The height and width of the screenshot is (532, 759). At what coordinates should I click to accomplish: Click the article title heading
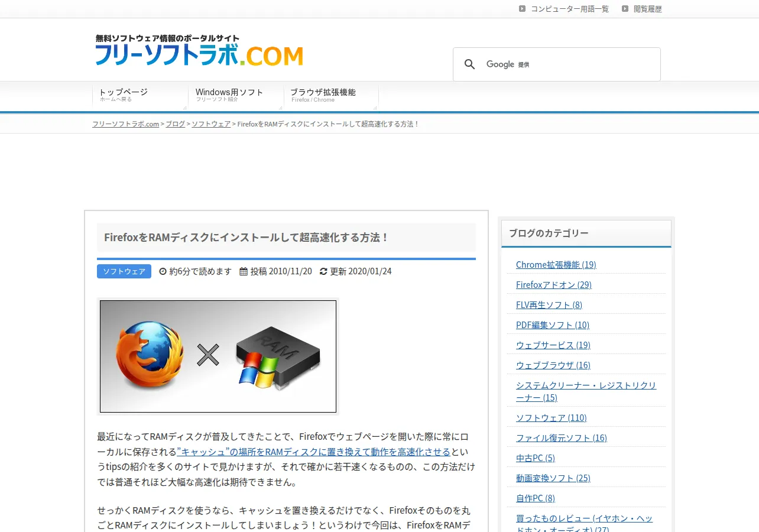[246, 238]
